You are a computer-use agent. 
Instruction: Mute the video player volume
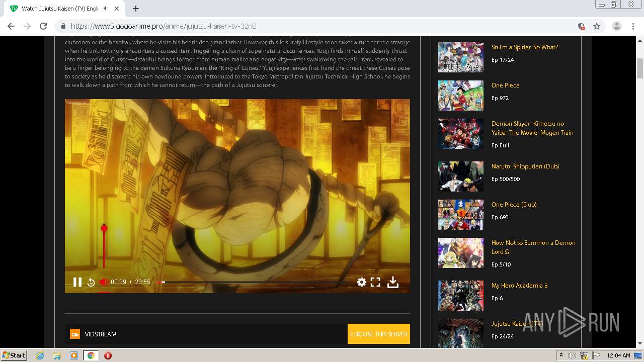104,282
